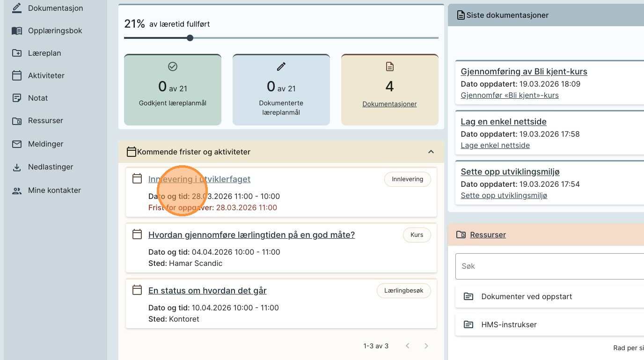Open Gjennomføring av Bli kjent-kurs documentation
644x360 pixels.
point(524,72)
